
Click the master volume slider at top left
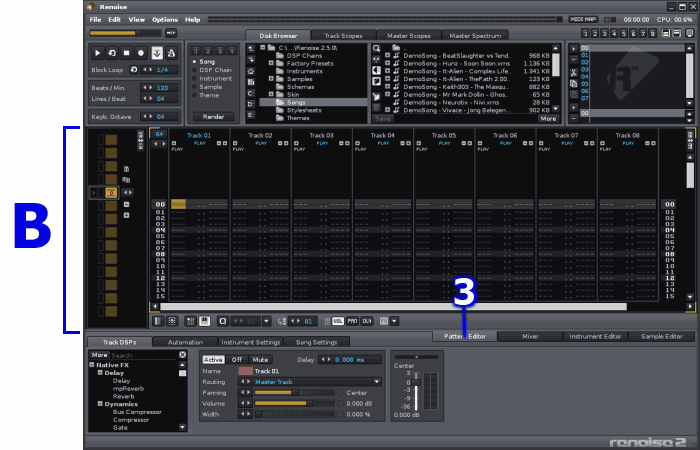pyautogui.click(x=125, y=33)
